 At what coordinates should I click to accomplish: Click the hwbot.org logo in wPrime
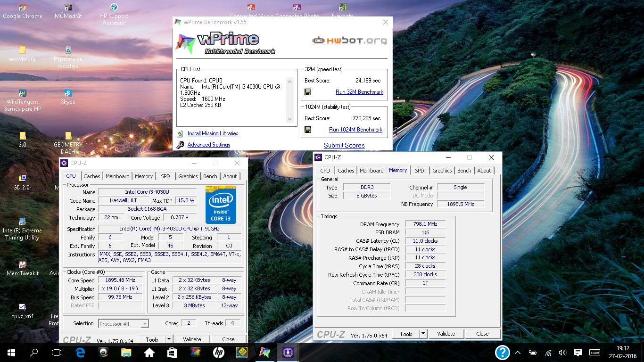pyautogui.click(x=349, y=41)
